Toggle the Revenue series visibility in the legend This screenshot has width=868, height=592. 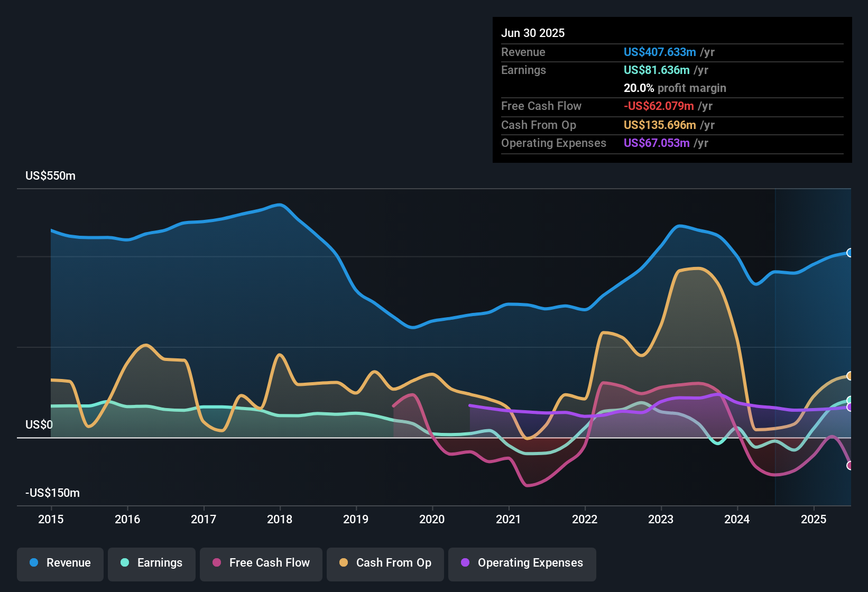point(60,563)
